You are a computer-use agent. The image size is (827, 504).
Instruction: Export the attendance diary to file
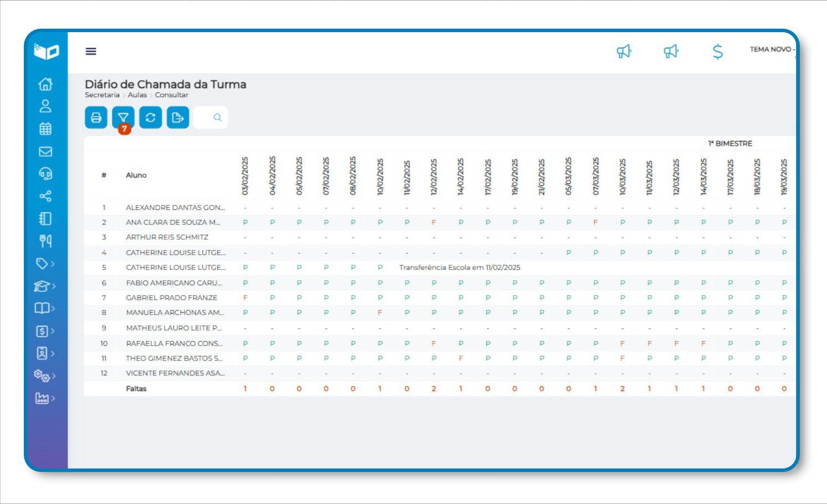click(178, 117)
